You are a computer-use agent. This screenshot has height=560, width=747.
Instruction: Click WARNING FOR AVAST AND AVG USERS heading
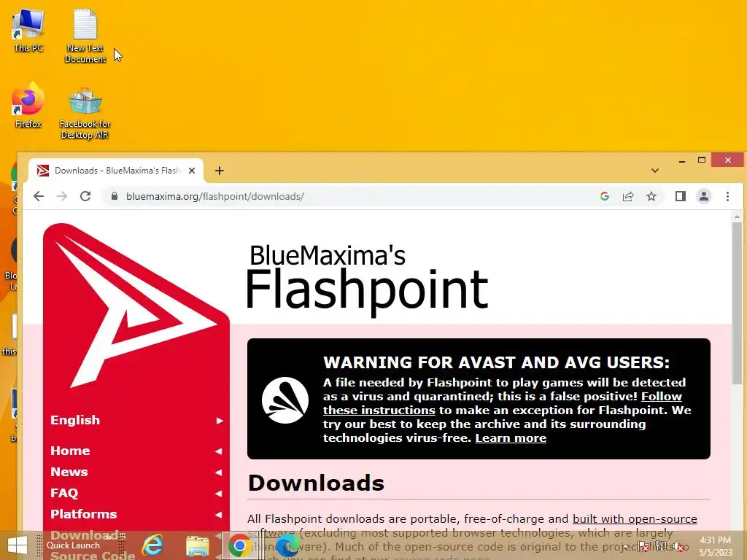pyautogui.click(x=496, y=362)
